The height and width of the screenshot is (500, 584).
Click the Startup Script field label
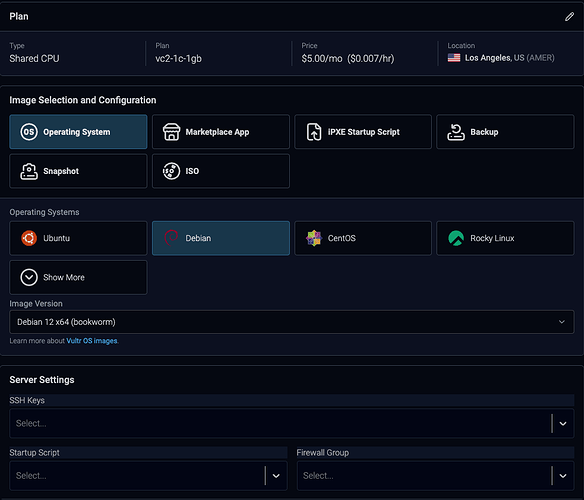coord(34,453)
